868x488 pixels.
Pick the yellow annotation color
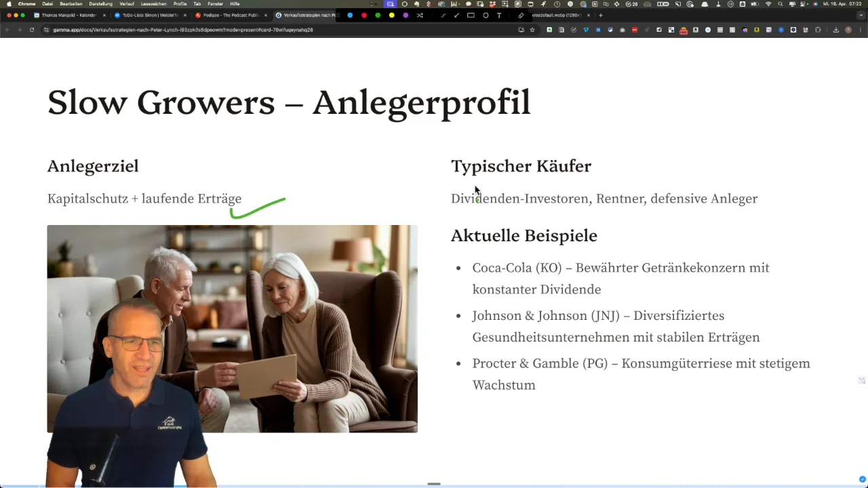click(391, 15)
